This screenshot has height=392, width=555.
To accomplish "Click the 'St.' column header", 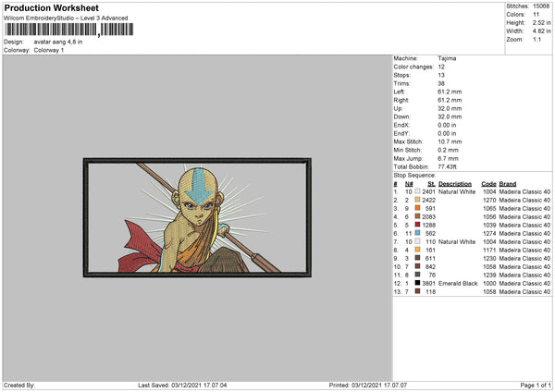I will (x=431, y=184).
